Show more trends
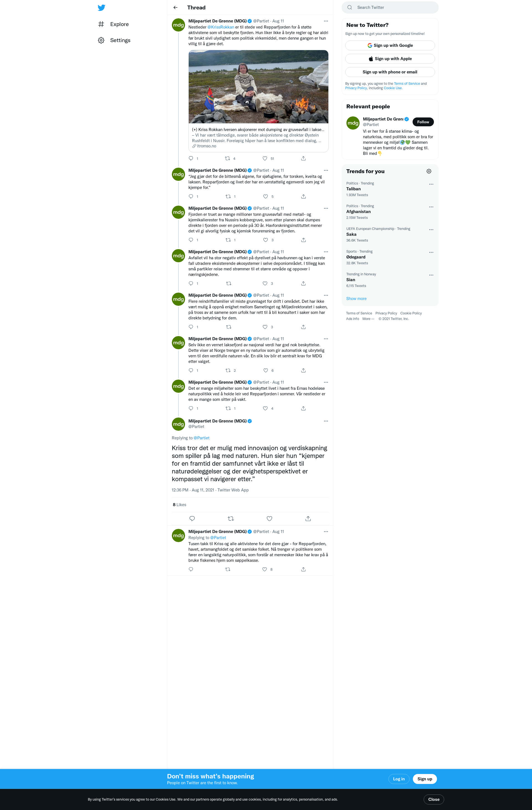The height and width of the screenshot is (810, 532). [356, 298]
